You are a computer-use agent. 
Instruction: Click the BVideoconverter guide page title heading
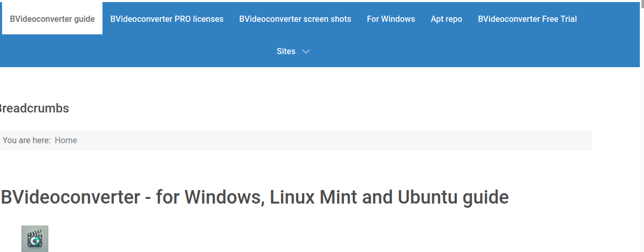pos(254,197)
